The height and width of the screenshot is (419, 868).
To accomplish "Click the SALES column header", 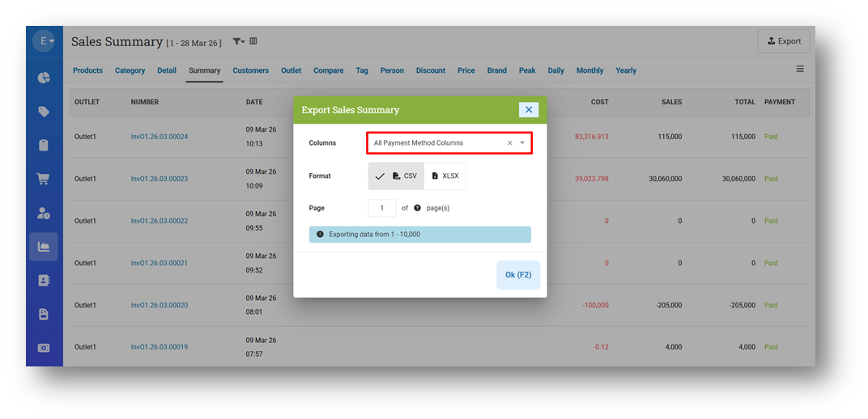I will [671, 102].
